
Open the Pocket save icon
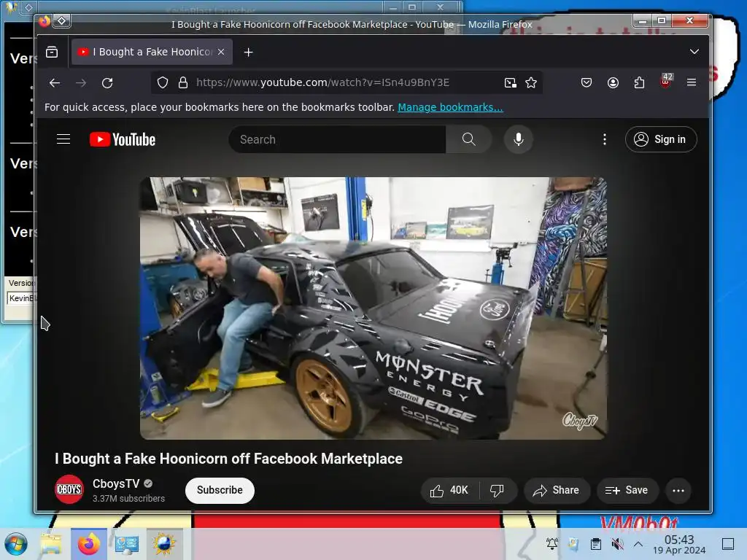(587, 83)
